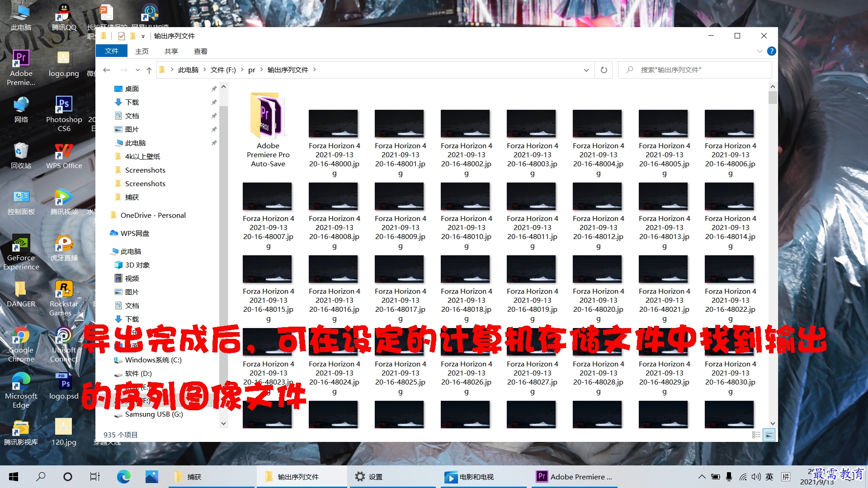This screenshot has height=488, width=868.
Task: Open GeForce Experience desktop icon
Action: [21, 252]
